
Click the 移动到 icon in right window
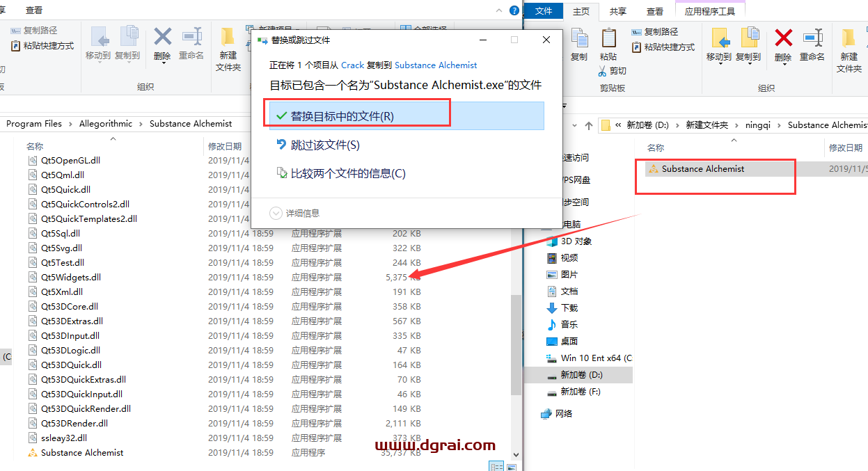[x=719, y=38]
